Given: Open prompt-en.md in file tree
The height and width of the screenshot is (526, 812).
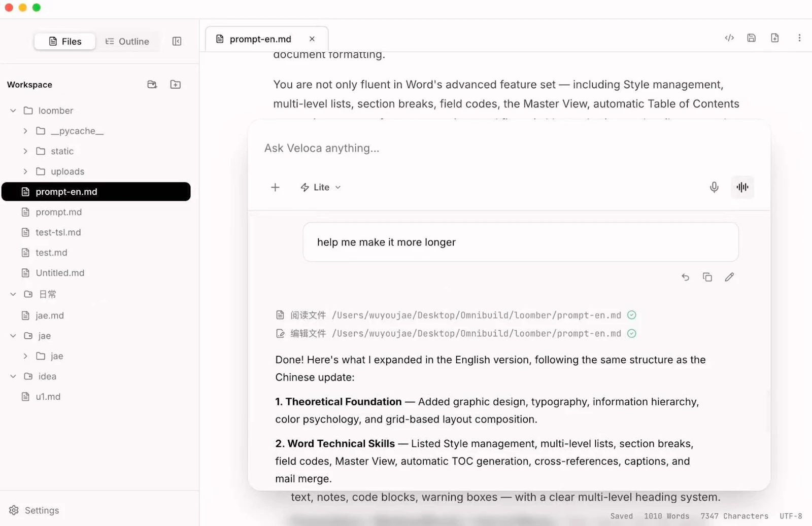Looking at the screenshot, I should (x=96, y=192).
